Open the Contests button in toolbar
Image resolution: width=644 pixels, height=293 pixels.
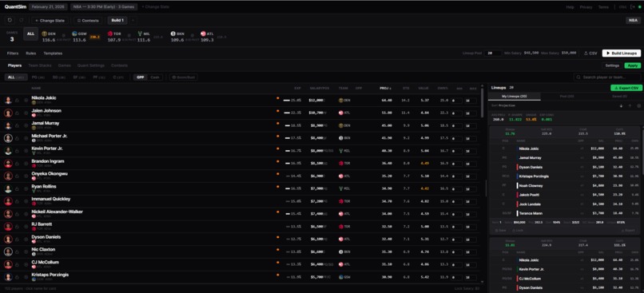click(87, 21)
